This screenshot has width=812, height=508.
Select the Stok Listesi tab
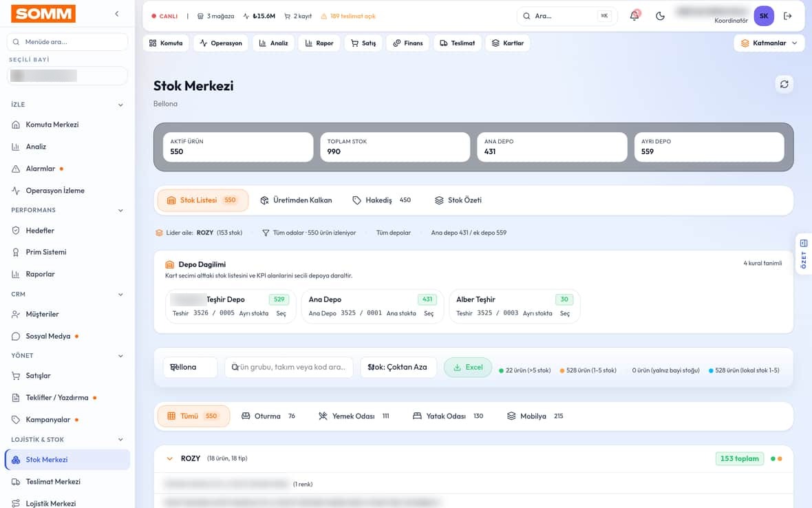(x=202, y=200)
